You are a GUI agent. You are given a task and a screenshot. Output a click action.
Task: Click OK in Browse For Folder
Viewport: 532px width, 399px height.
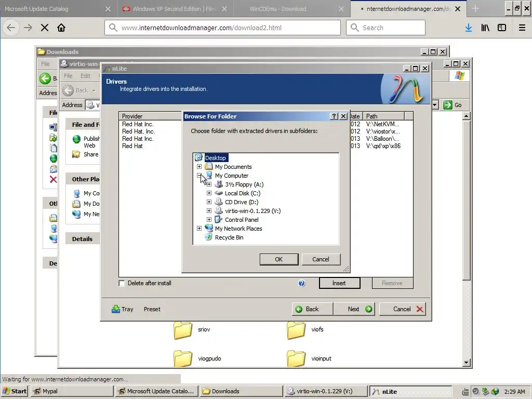click(x=279, y=259)
